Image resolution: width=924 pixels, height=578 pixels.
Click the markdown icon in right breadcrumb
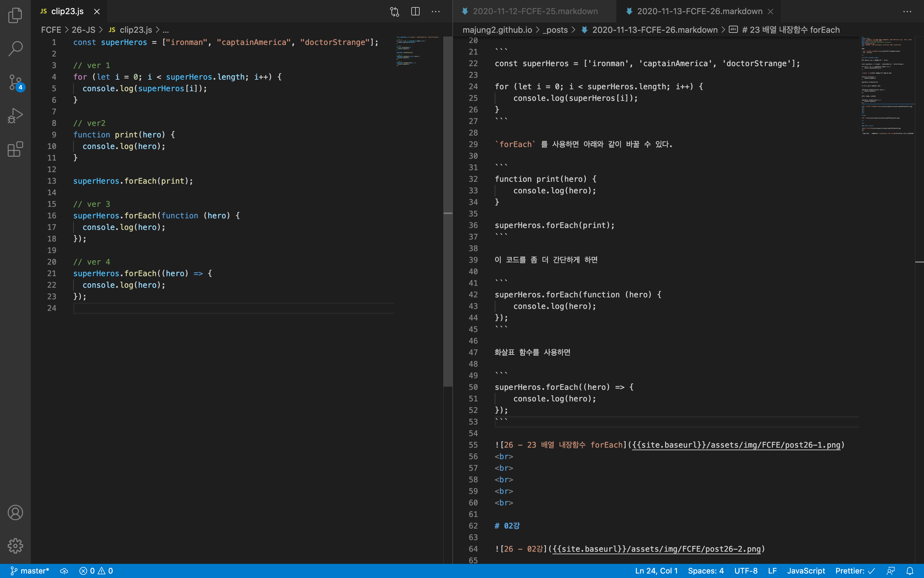coord(584,30)
